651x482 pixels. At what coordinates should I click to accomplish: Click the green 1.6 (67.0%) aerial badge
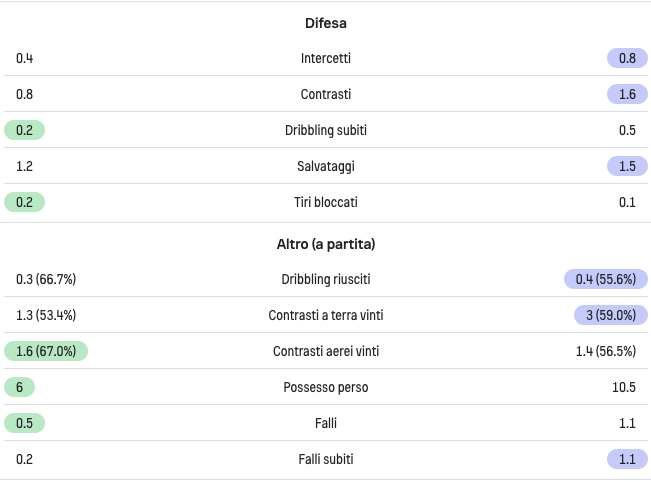click(x=46, y=351)
